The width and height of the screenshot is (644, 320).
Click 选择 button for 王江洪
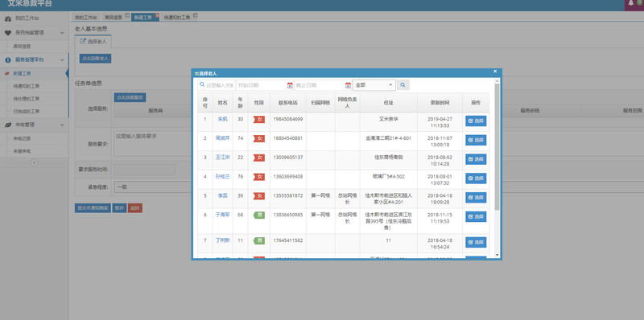(476, 159)
